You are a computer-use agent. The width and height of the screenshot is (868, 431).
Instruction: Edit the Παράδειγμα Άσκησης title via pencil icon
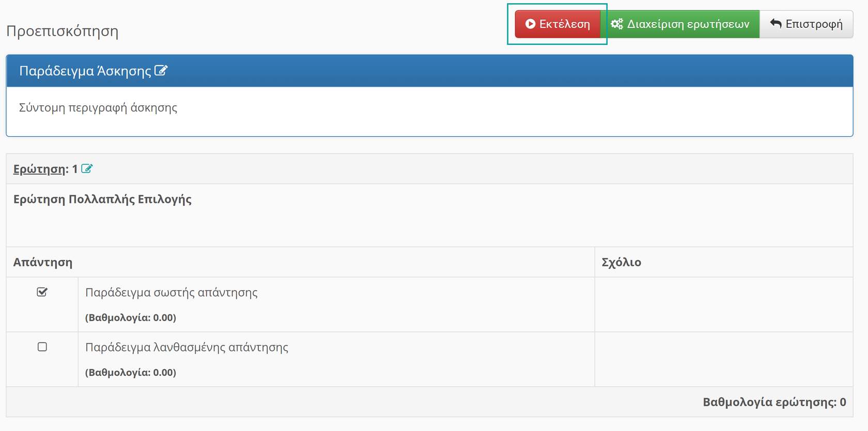pyautogui.click(x=161, y=70)
